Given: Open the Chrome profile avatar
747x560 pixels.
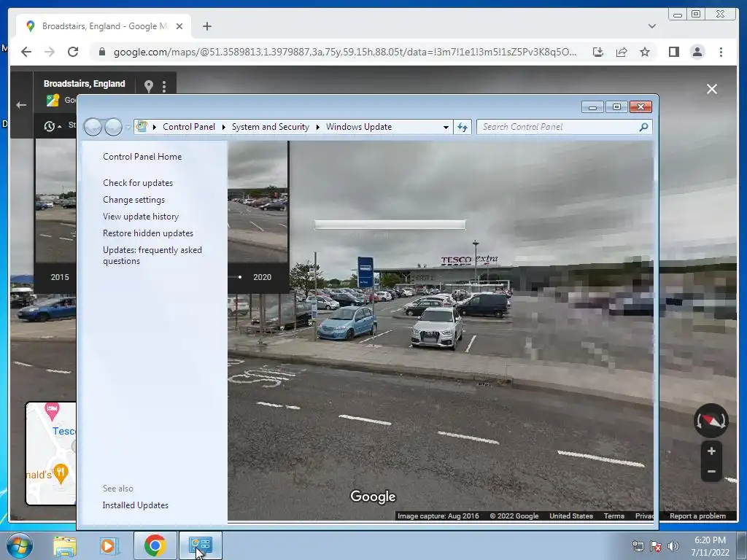Looking at the screenshot, I should (697, 52).
